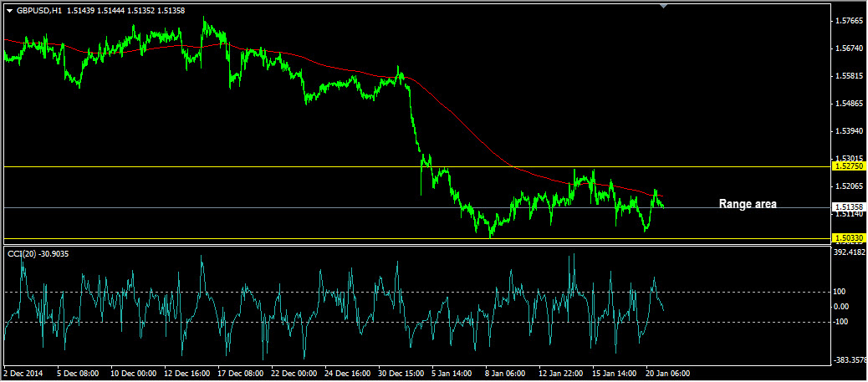
Task: Click the 1.50330 yellow price label
Action: pos(849,238)
